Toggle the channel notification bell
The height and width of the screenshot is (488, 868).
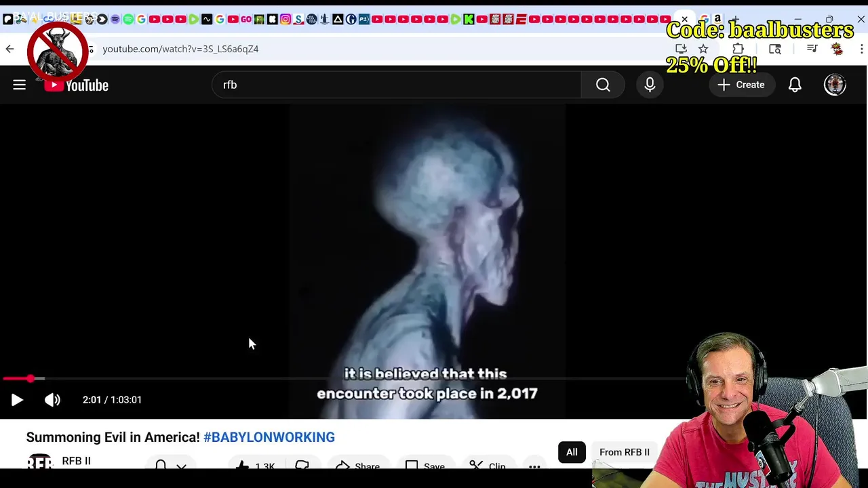(161, 465)
